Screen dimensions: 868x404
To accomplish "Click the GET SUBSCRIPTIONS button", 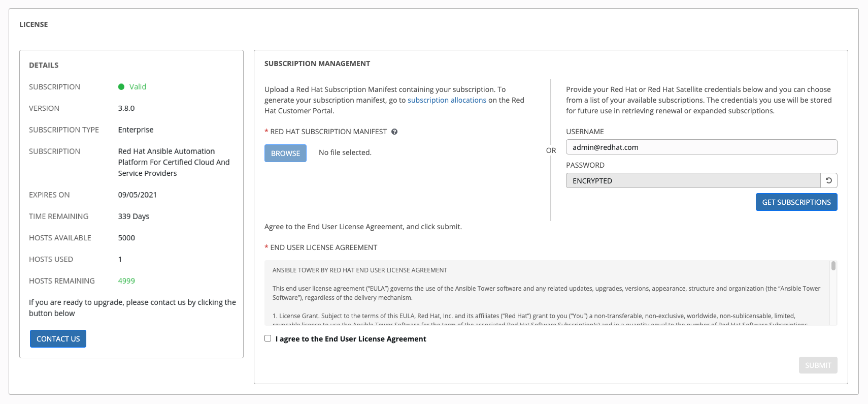I will (x=796, y=202).
